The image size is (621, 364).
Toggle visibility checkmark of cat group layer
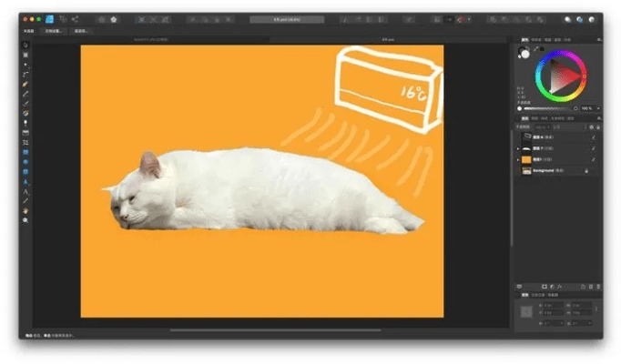pos(594,148)
